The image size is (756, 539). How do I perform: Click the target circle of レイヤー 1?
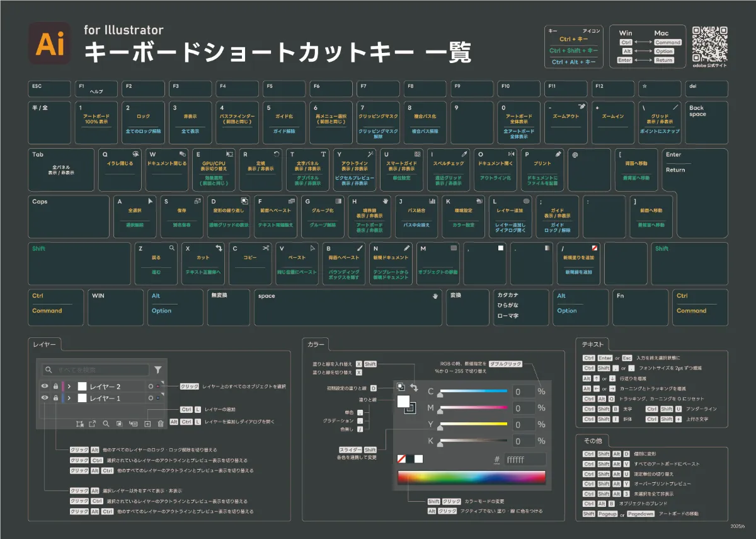tap(151, 398)
